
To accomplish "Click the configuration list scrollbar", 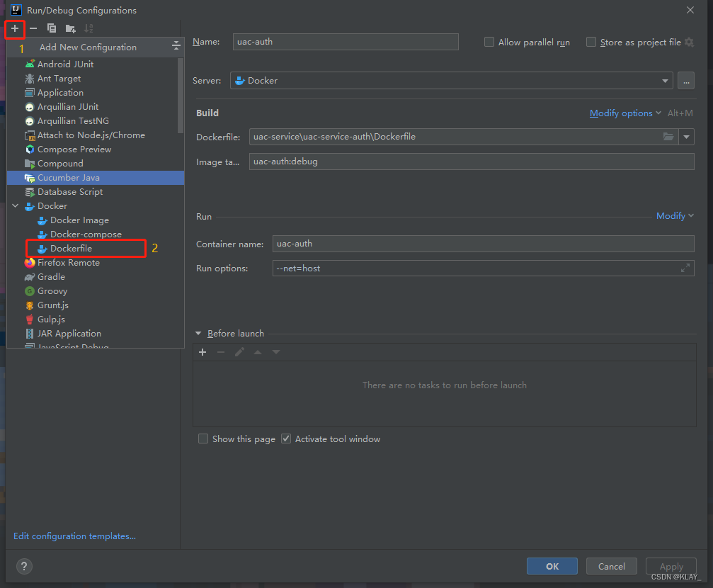I will click(181, 96).
